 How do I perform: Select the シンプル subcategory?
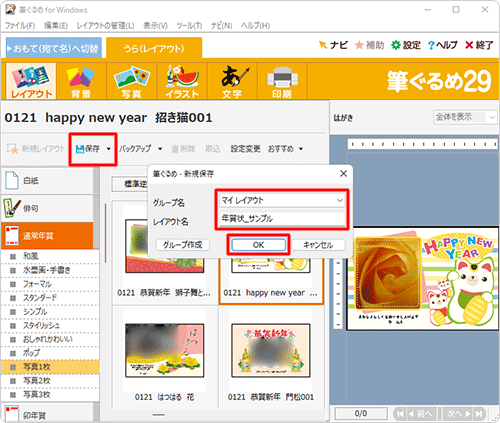tap(50, 312)
